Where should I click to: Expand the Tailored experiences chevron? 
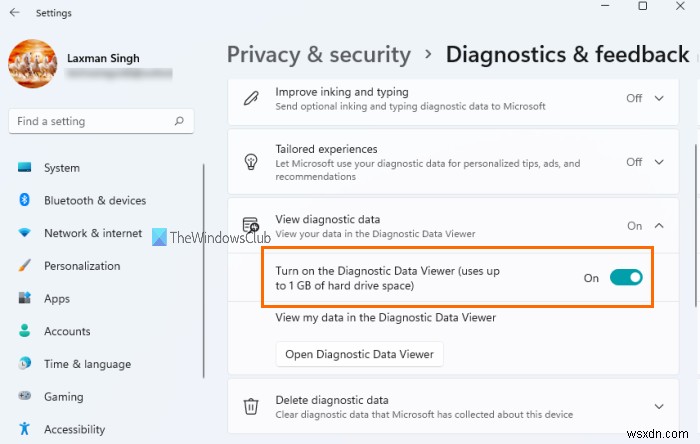[659, 162]
